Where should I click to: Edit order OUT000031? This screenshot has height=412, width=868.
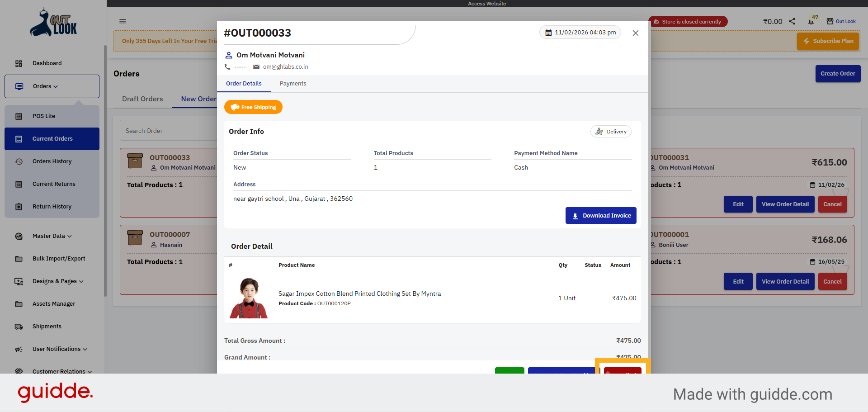pyautogui.click(x=738, y=204)
